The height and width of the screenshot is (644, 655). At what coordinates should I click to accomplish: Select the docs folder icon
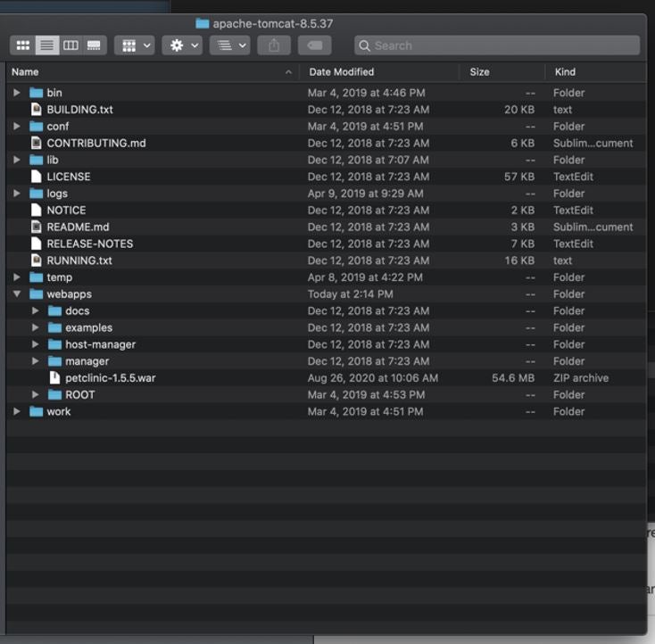54,310
